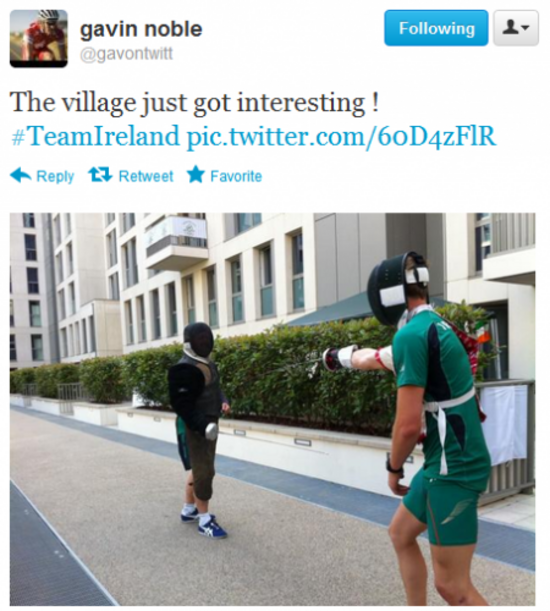Click the person icon on user menu
The image size is (550, 611).
click(510, 28)
